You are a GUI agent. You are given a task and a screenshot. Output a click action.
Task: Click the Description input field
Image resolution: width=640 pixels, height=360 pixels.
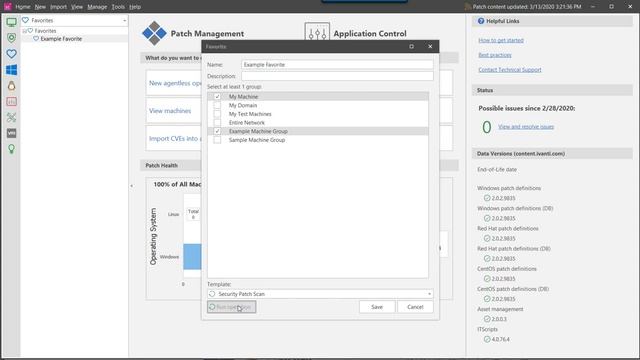337,76
